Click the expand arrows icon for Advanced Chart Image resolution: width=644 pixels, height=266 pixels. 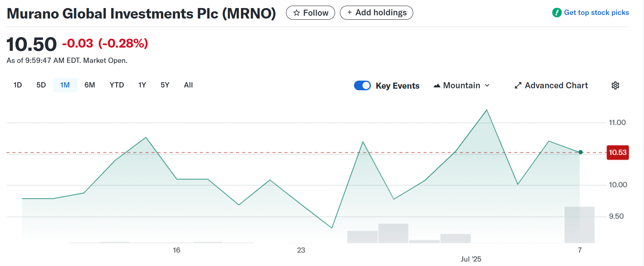click(x=518, y=85)
